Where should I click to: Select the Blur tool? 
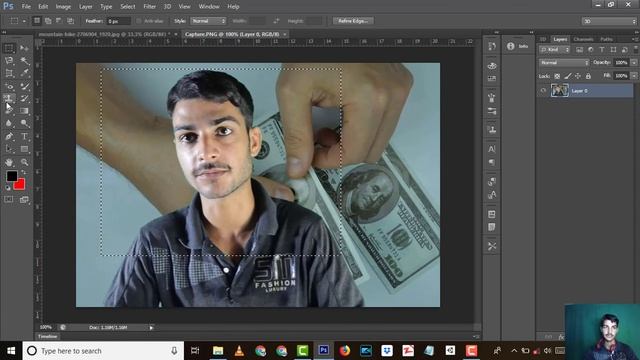tap(9, 123)
